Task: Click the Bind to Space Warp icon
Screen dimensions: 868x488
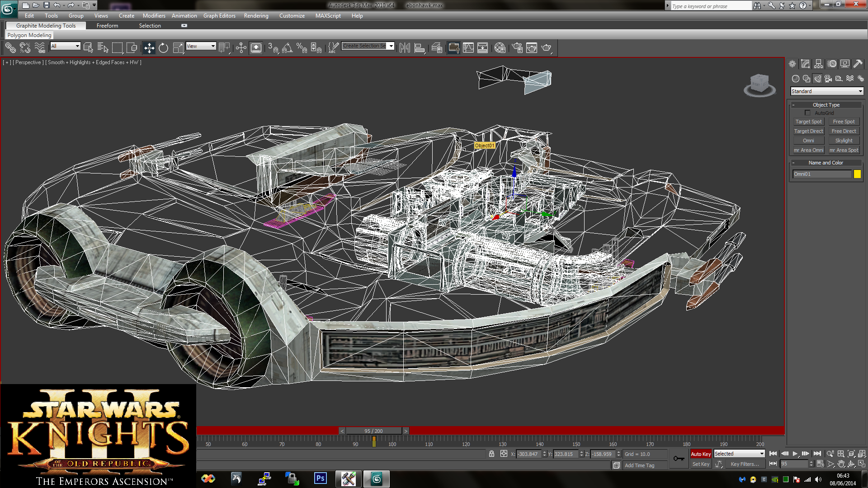Action: (x=40, y=47)
